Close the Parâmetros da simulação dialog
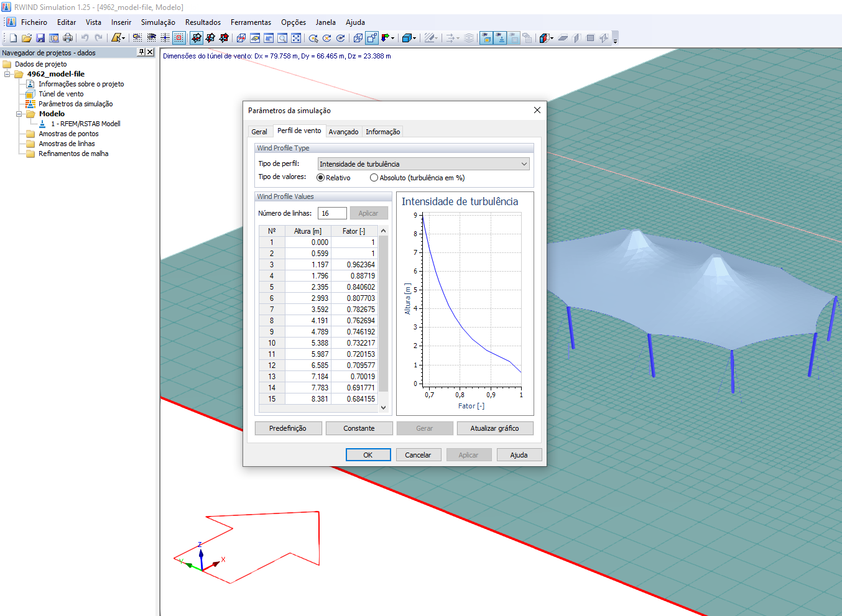Image resolution: width=842 pixels, height=616 pixels. [537, 110]
